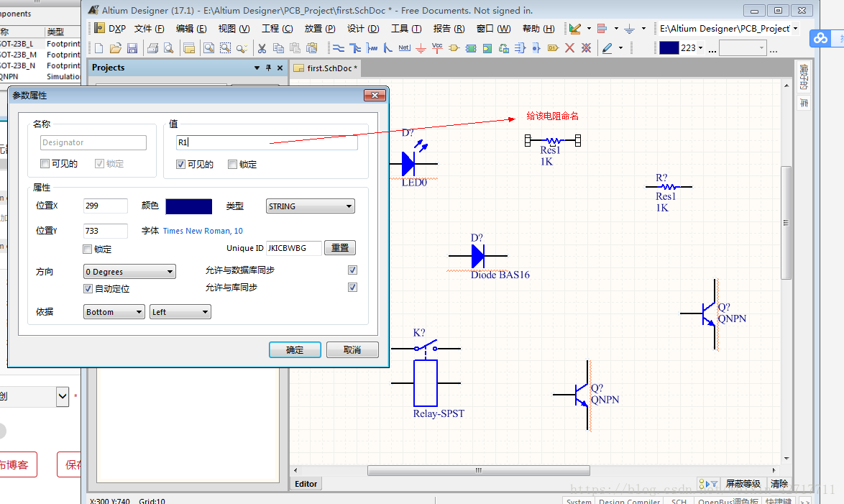Select the Place Bus tool icon

pos(355,48)
